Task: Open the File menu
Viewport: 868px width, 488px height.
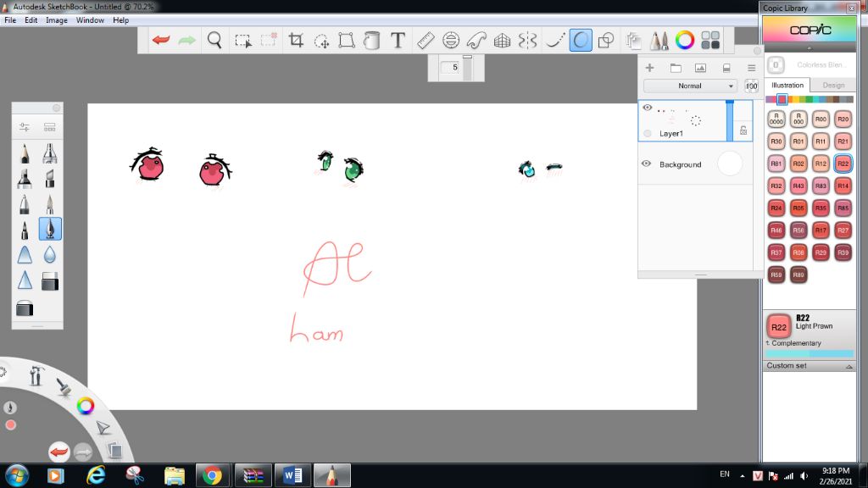Action: pyautogui.click(x=10, y=20)
